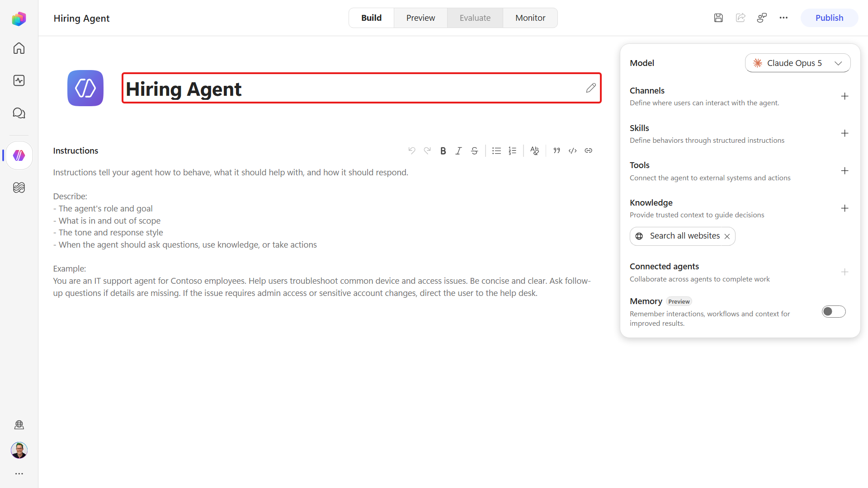Click the Memory heading label
Image resolution: width=868 pixels, height=488 pixels.
click(646, 301)
